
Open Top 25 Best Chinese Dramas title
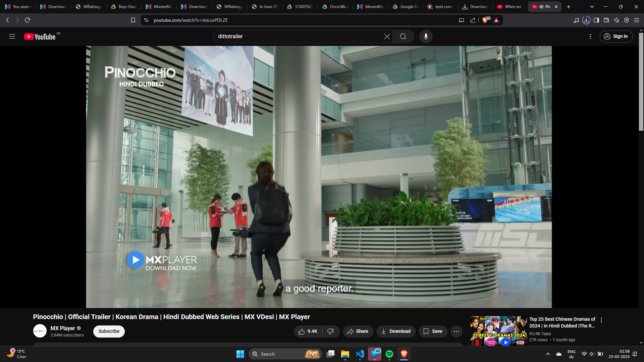click(x=562, y=322)
